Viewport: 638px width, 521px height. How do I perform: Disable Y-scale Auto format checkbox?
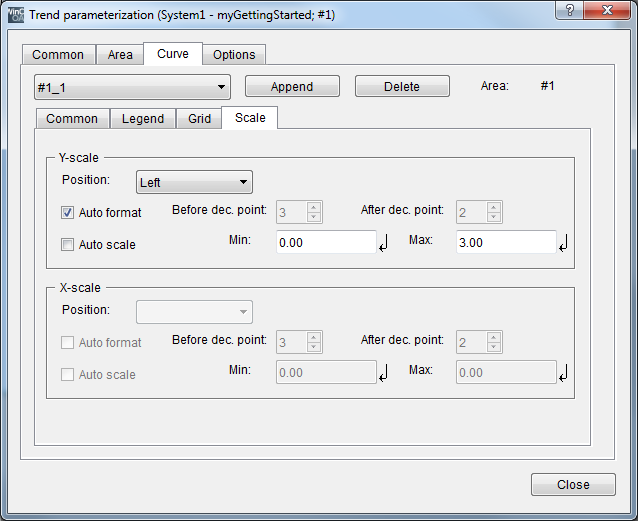click(x=68, y=212)
